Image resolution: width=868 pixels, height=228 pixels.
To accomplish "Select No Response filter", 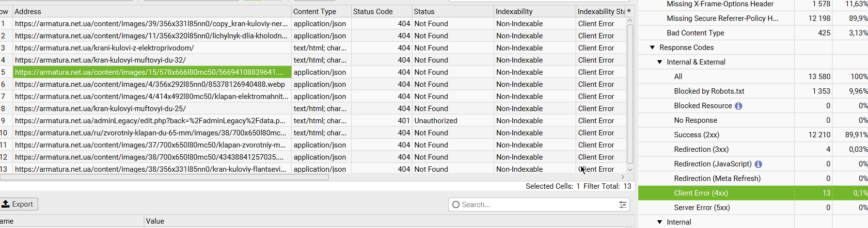I will pos(695,120).
